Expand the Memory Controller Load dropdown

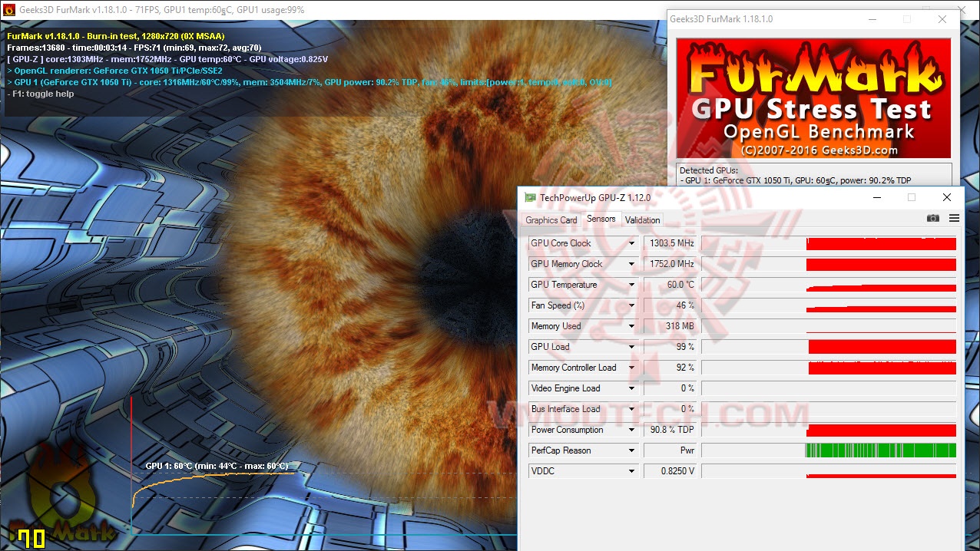click(x=631, y=368)
